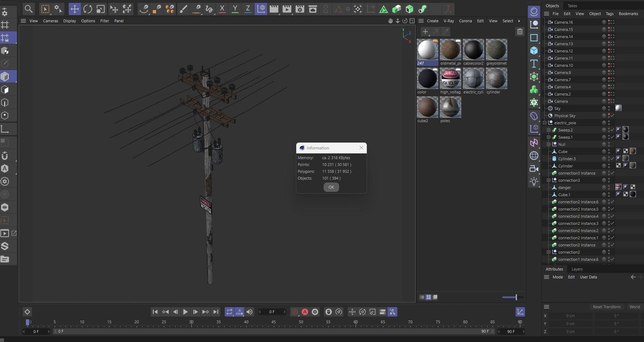Click the Text spline tool icon
The height and width of the screenshot is (342, 644).
[534, 64]
